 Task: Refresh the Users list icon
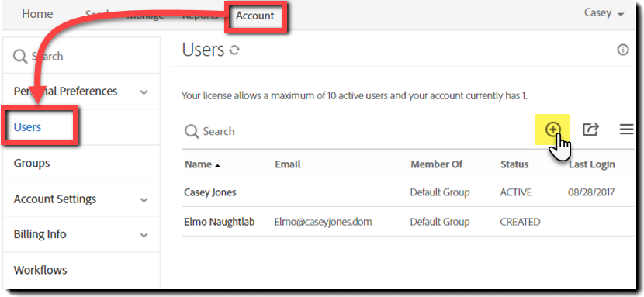(234, 50)
